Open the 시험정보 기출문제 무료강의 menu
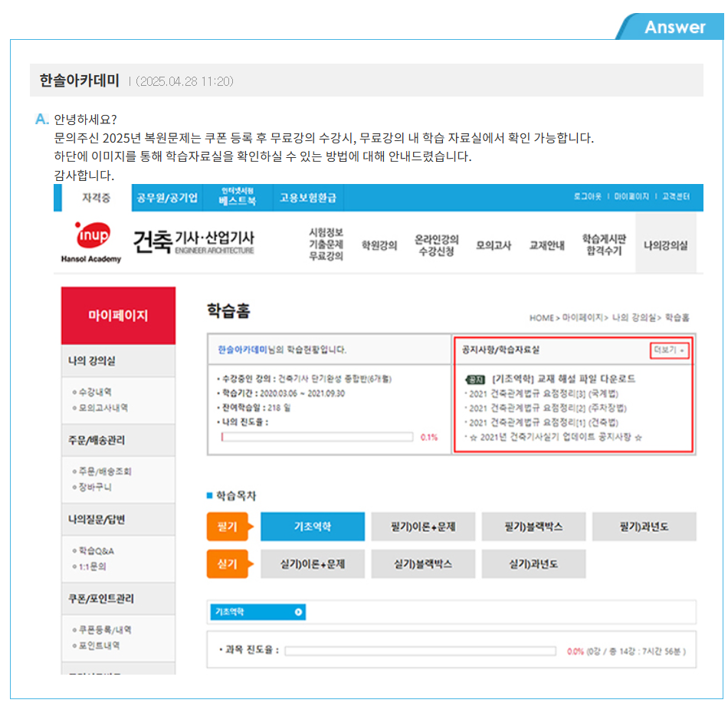Screen dimensions: 728x703 [326, 245]
